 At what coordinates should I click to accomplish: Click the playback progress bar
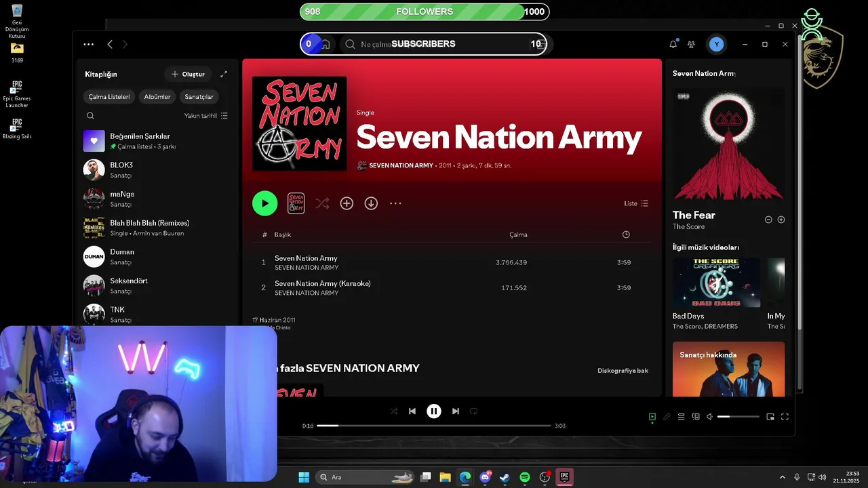click(x=434, y=426)
